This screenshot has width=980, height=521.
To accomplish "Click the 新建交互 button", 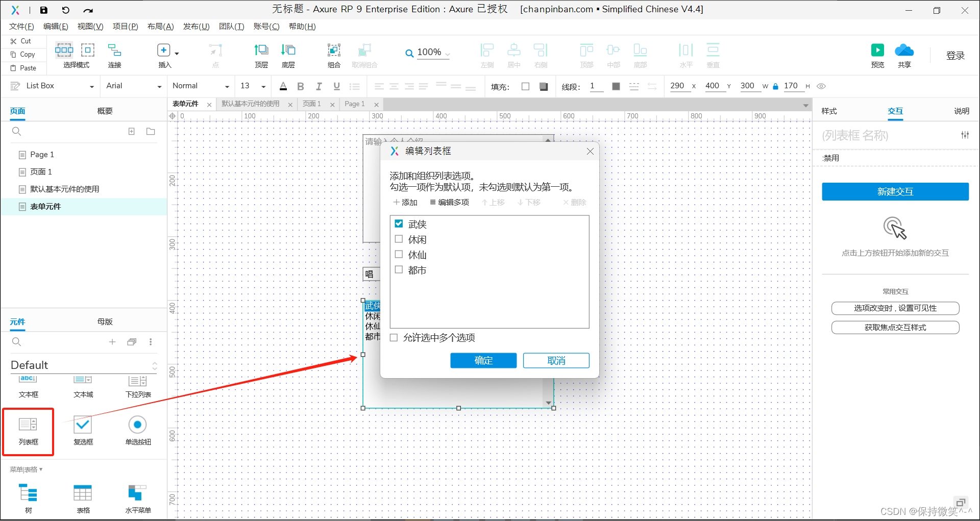I will coord(895,191).
